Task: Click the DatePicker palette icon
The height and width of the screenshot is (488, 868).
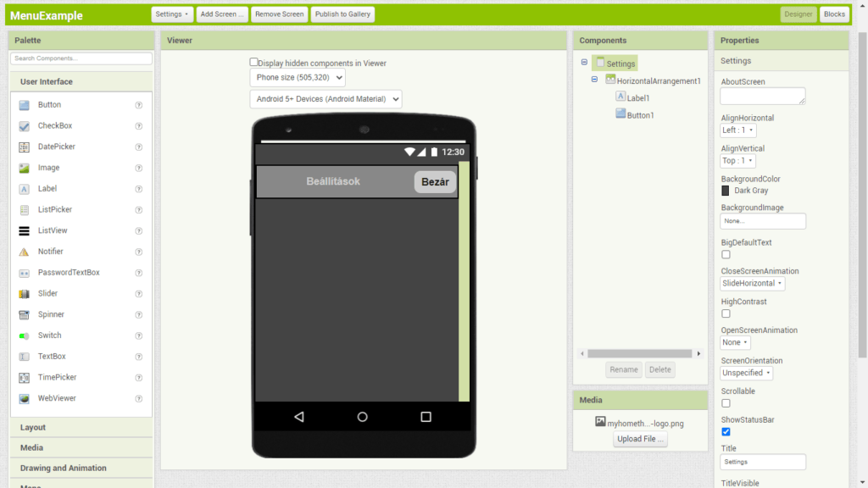Action: point(24,147)
